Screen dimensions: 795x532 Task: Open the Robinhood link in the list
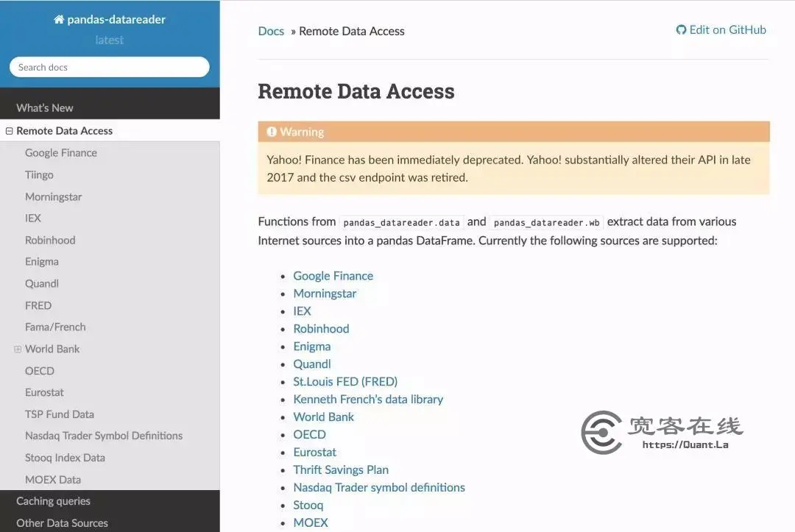click(321, 329)
